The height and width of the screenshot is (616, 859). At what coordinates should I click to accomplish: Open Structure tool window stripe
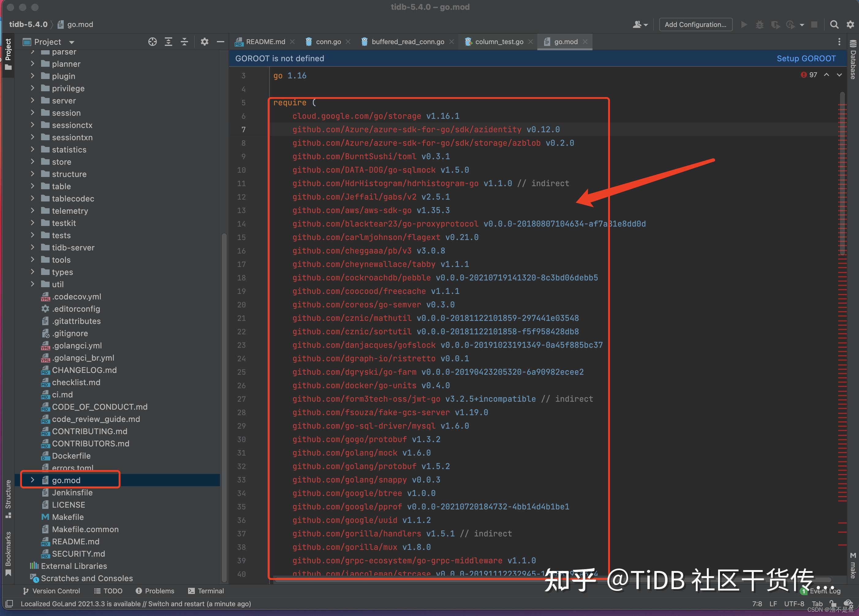click(8, 499)
